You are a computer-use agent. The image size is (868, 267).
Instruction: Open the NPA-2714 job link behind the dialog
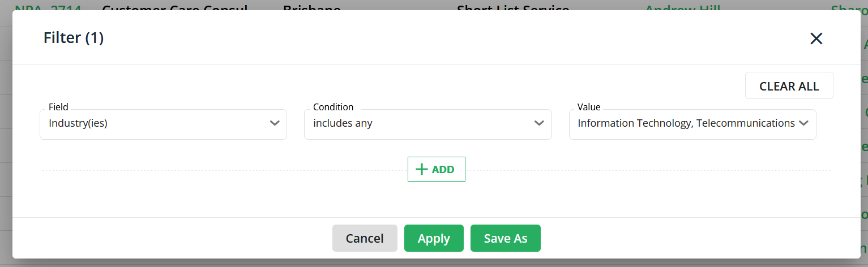click(x=48, y=8)
